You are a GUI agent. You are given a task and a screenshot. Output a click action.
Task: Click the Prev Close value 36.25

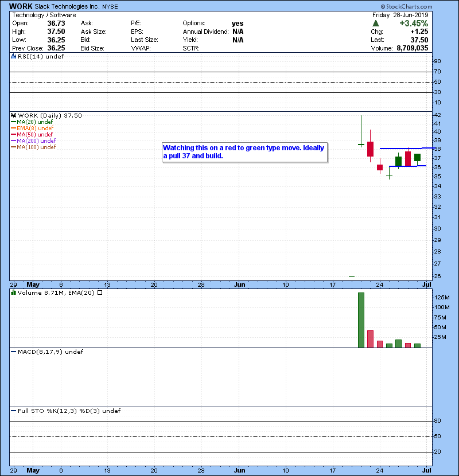tap(56, 48)
